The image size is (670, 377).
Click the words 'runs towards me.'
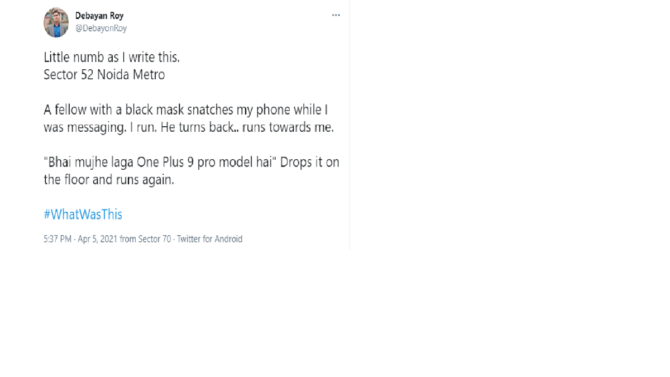pos(288,127)
